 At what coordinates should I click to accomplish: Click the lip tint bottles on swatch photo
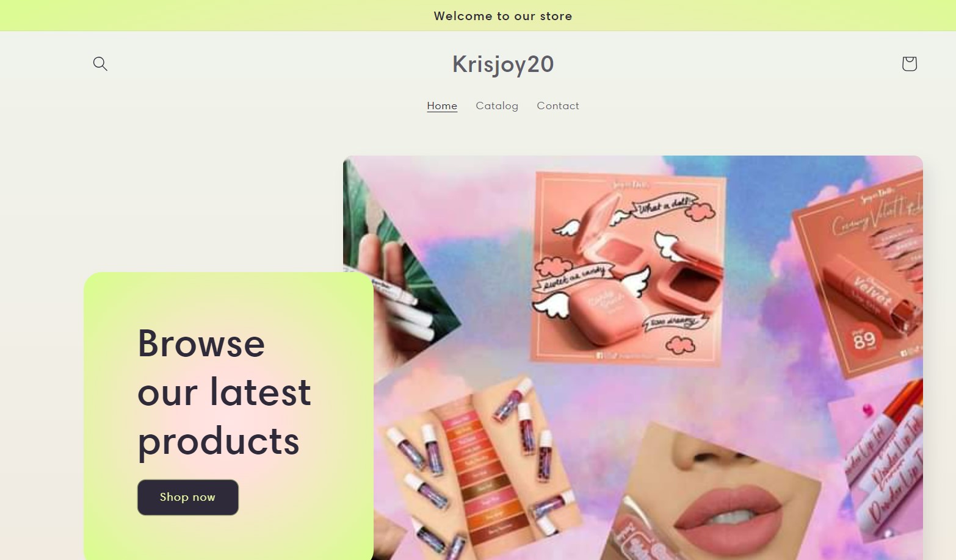point(482,470)
